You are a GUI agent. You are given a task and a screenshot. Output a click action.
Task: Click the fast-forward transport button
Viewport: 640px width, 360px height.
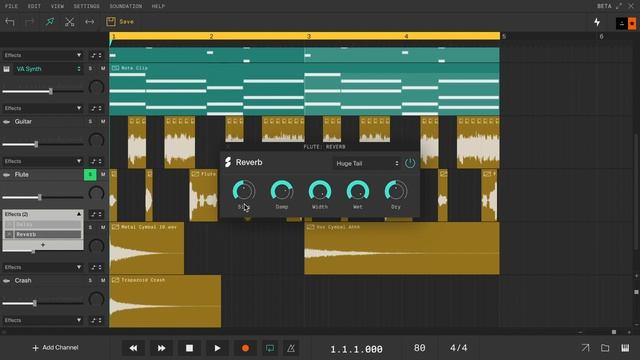[161, 348]
